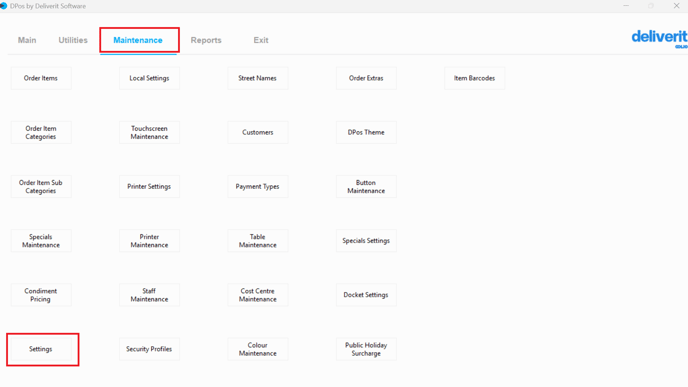This screenshot has height=387, width=688.
Task: Open Item Barcodes
Action: (474, 78)
